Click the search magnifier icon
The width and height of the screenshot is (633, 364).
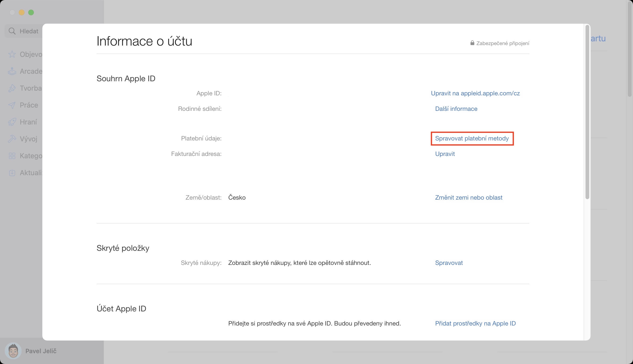pos(12,31)
